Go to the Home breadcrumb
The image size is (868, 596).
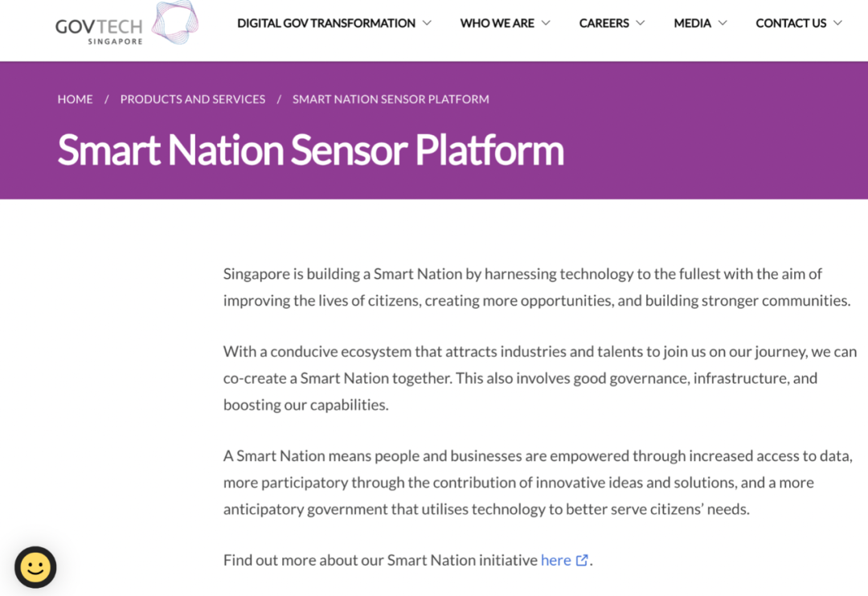point(75,99)
